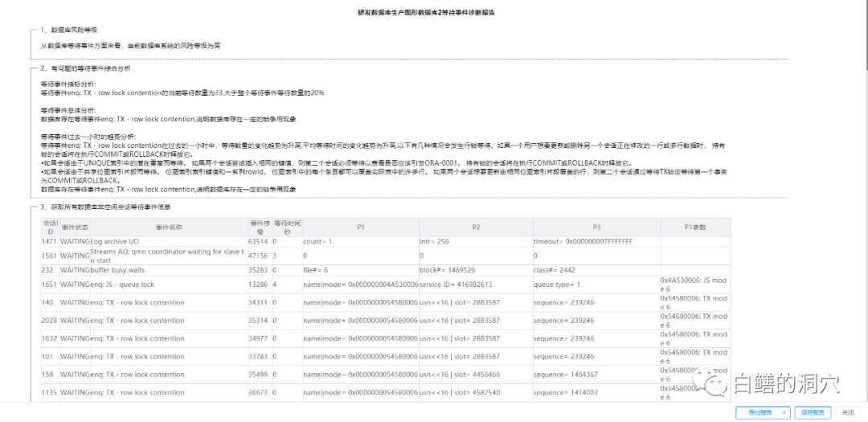
Task: Select the 会话ID column header
Action: [50, 227]
